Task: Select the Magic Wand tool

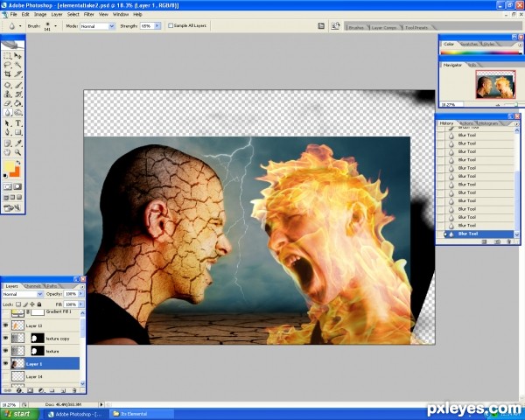Action: point(18,65)
